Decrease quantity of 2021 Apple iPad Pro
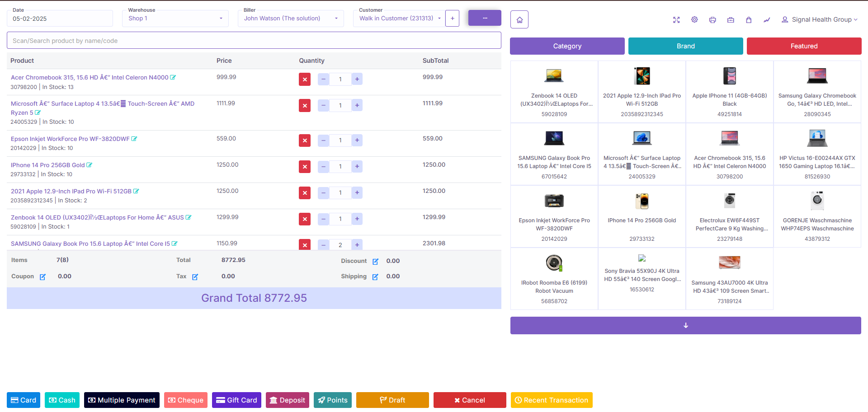 (323, 192)
